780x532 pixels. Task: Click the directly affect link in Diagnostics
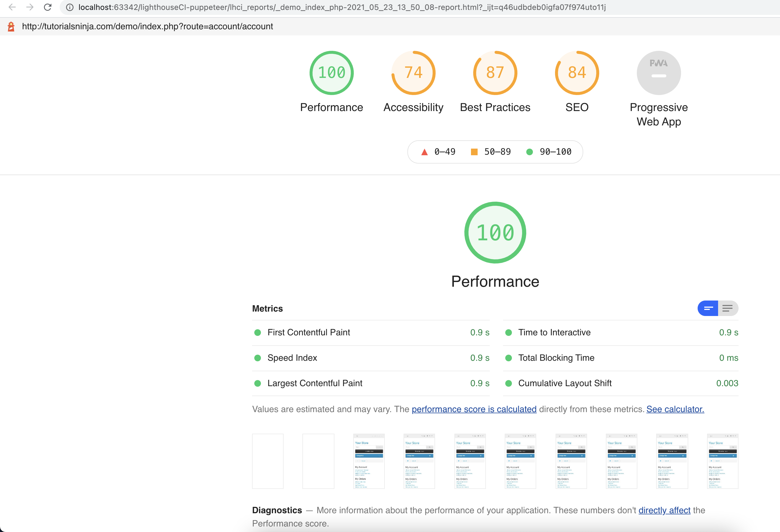[664, 510]
